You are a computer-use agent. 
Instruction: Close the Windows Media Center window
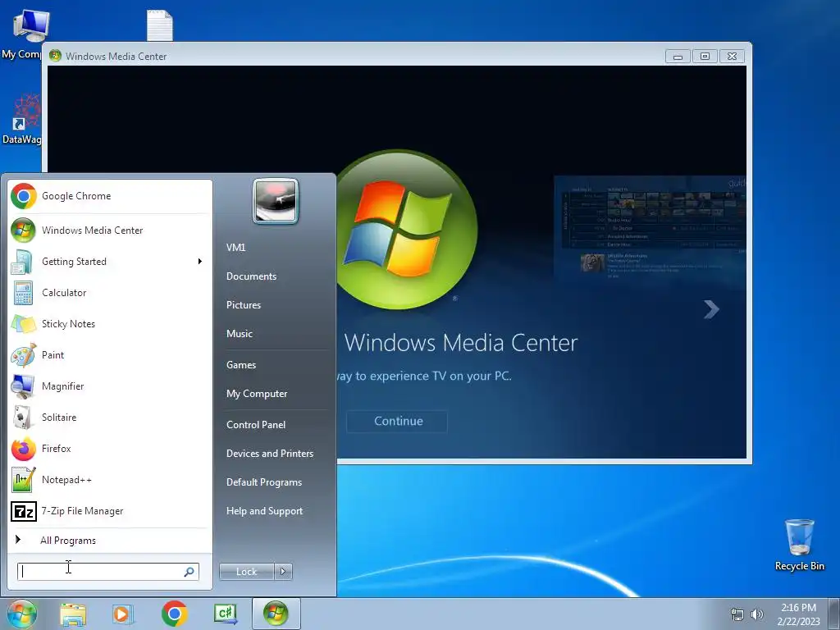tap(732, 57)
